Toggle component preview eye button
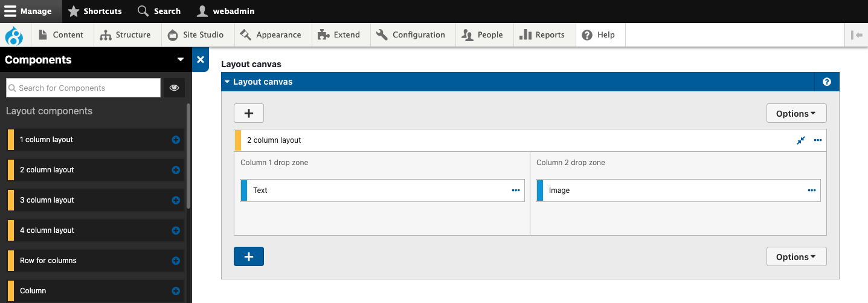Viewport: 868px width, 303px height. (x=174, y=88)
